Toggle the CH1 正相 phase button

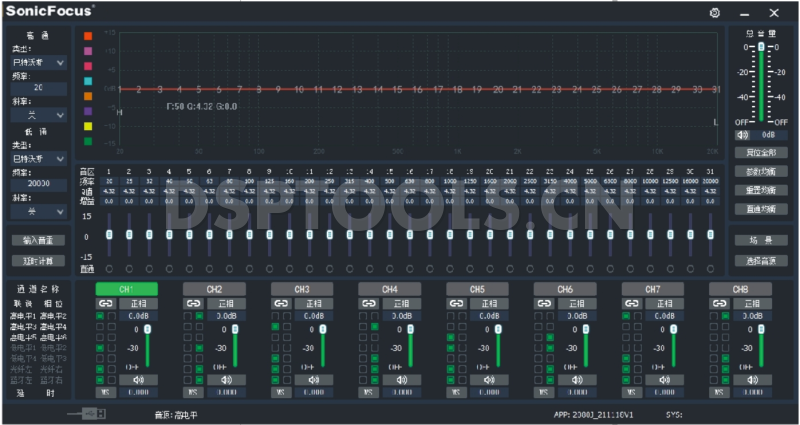(139, 304)
